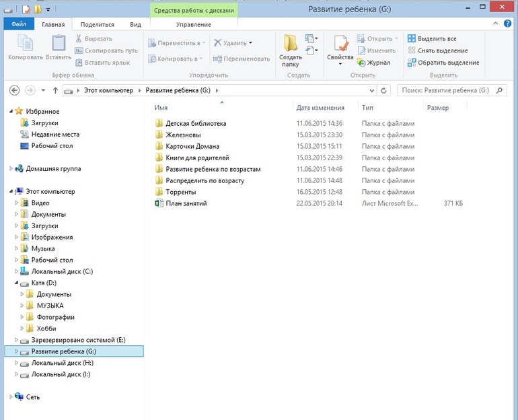
Task: Click the Создать папку icon
Action: coord(291,43)
